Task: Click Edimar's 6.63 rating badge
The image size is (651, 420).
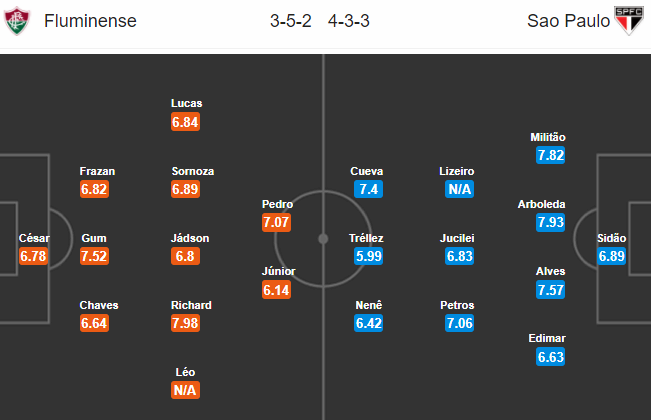Action: tap(550, 357)
